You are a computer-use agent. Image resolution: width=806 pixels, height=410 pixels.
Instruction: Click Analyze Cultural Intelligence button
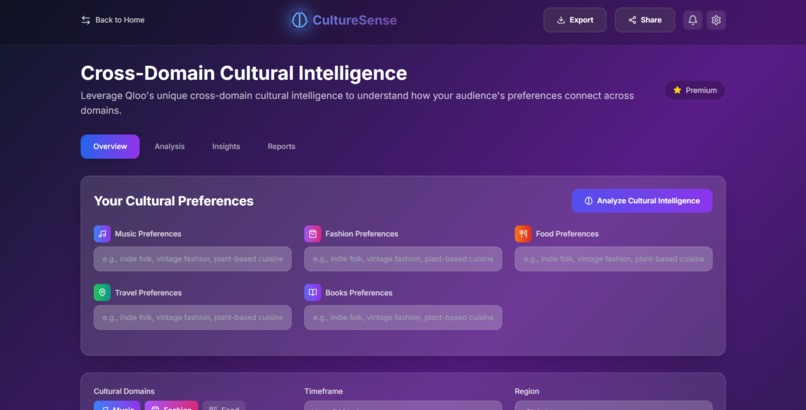pos(642,201)
